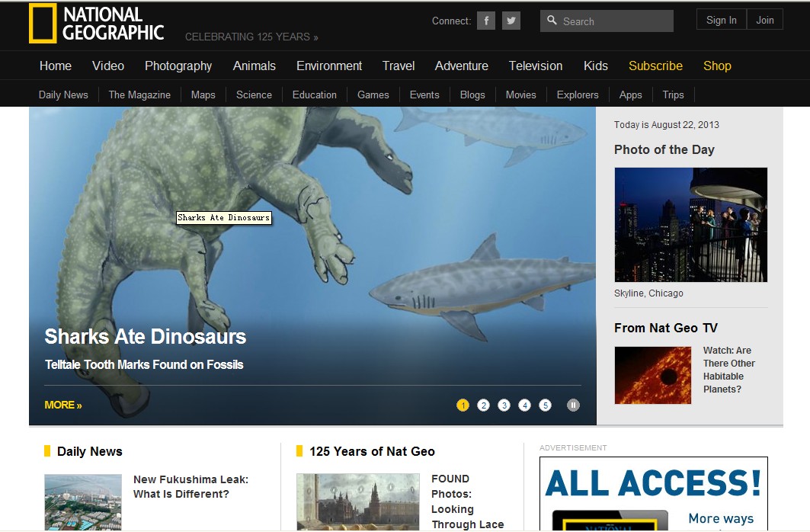This screenshot has height=532, width=810.
Task: Open the Facebook connect icon
Action: [x=486, y=21]
